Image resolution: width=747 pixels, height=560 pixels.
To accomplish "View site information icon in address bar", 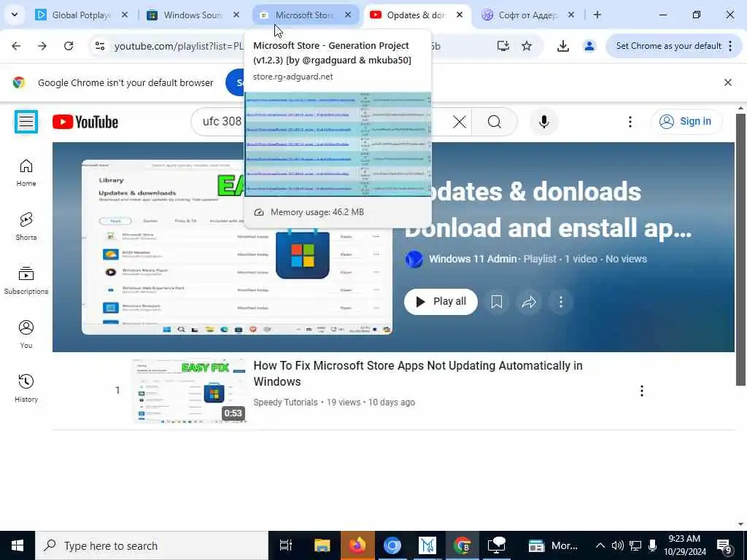I will [x=100, y=46].
